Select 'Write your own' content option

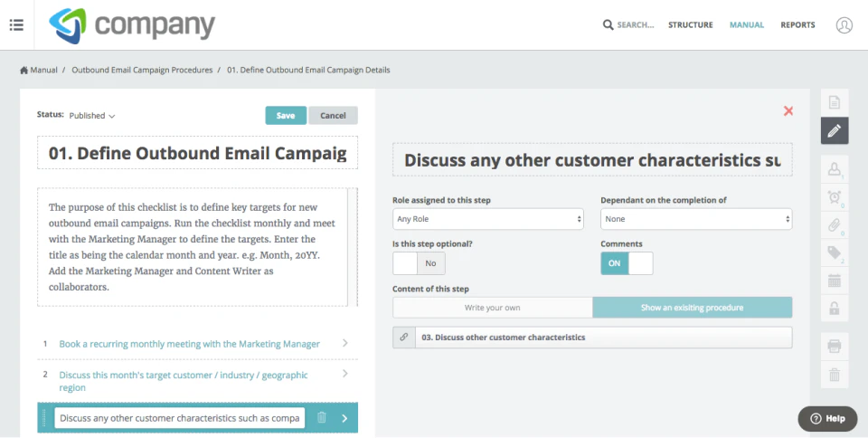493,308
